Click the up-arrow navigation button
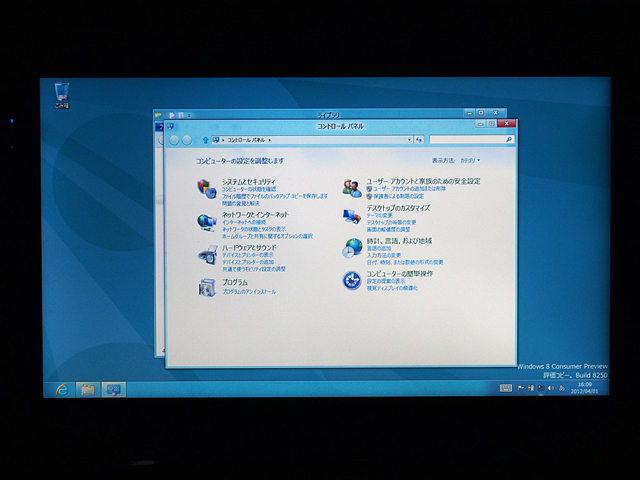Viewport: 640px width, 480px height. 205,140
